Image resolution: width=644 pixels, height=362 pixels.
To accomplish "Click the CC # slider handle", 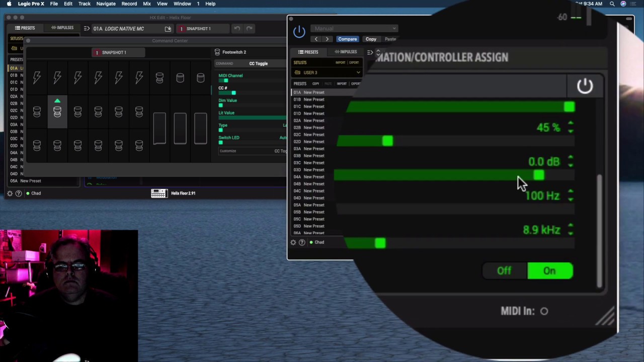I will pos(233,93).
